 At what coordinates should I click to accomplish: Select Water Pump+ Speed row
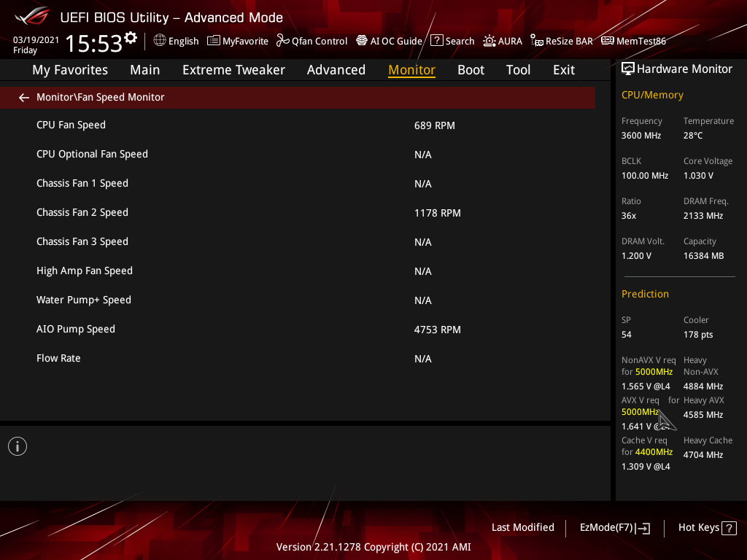(298, 300)
